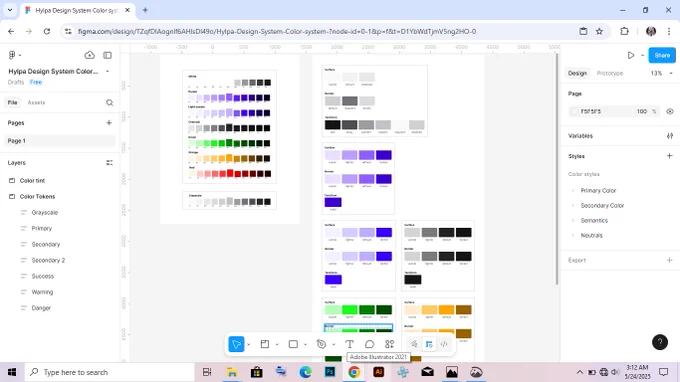This screenshot has height=382, width=680.
Task: Click the page color F5F5F5 swatch
Action: click(x=574, y=111)
